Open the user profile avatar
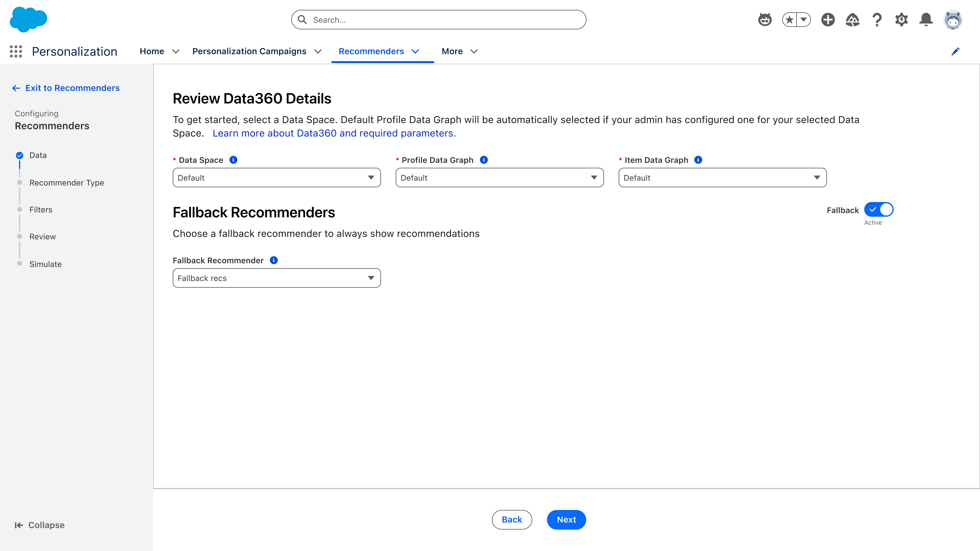The height and width of the screenshot is (551, 980). point(953,20)
